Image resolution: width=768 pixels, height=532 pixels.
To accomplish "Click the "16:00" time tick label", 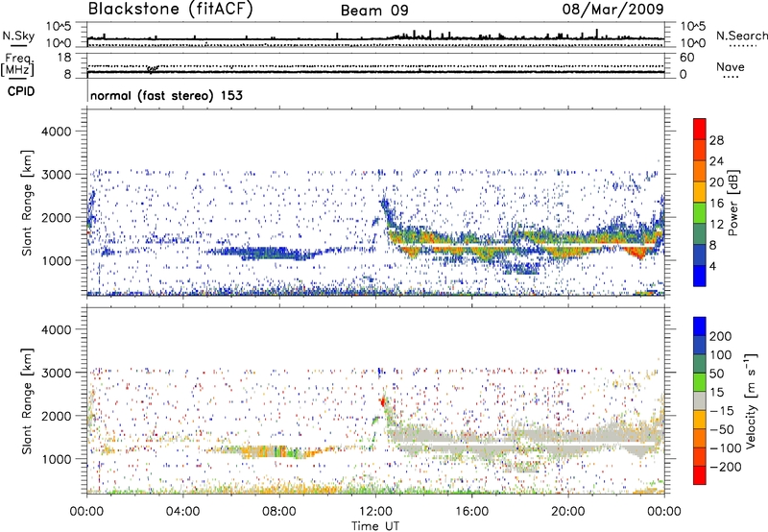I will (x=471, y=512).
